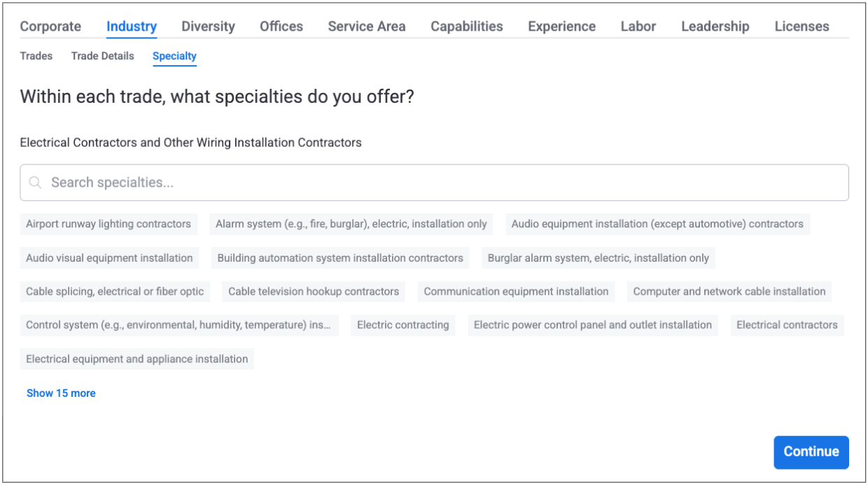
Task: Select Communication equipment installation chip
Action: [516, 291]
